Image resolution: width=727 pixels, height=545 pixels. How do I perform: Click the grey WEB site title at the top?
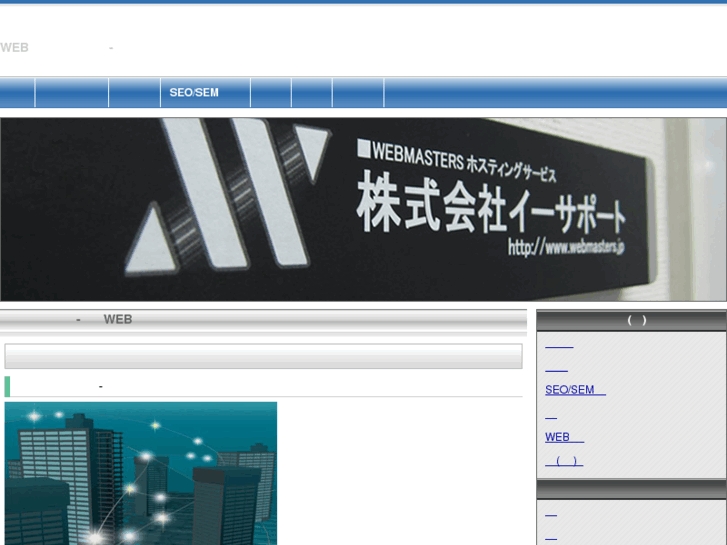coord(57,47)
